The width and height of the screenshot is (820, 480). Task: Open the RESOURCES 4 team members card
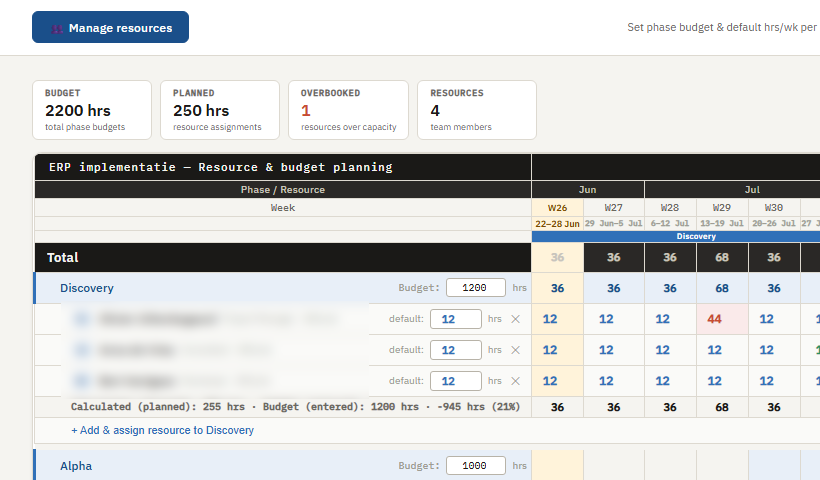(477, 110)
